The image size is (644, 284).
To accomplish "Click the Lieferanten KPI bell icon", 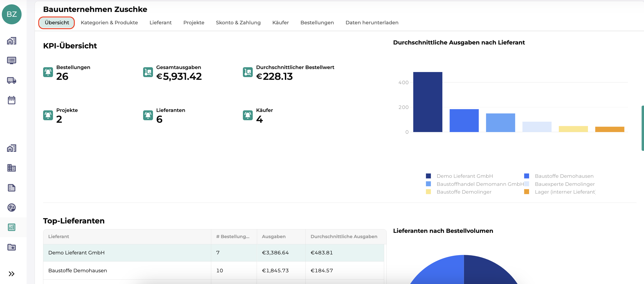I will click(x=148, y=115).
